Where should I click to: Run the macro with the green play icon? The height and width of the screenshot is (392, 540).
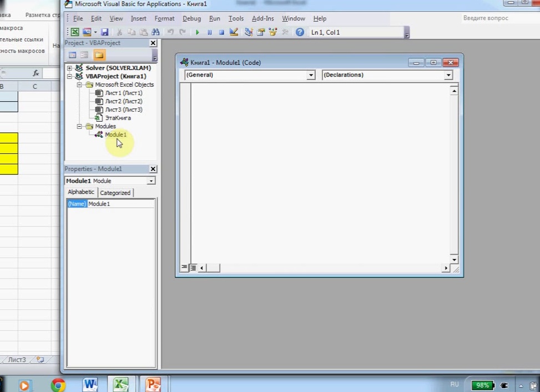tap(198, 32)
